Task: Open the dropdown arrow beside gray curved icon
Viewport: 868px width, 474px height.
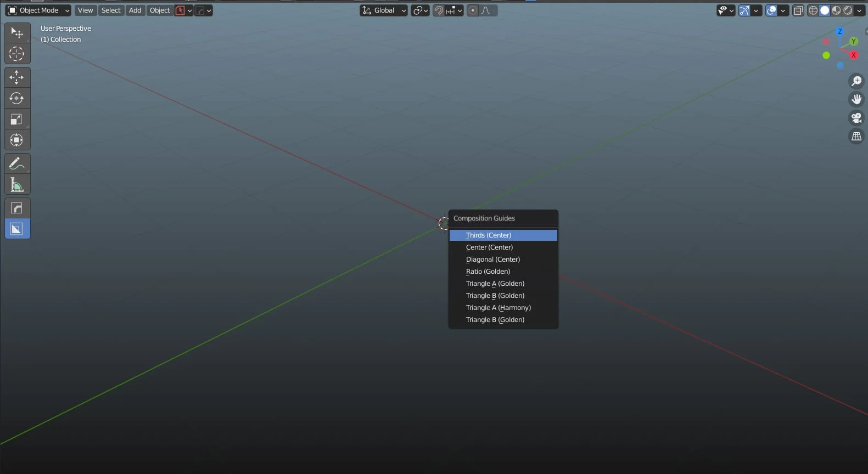Action: tap(209, 10)
